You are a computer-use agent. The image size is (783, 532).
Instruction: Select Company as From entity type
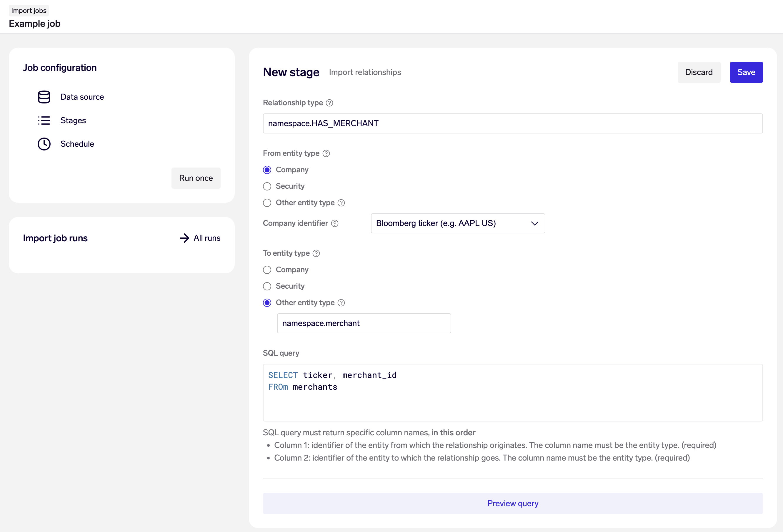tap(267, 170)
